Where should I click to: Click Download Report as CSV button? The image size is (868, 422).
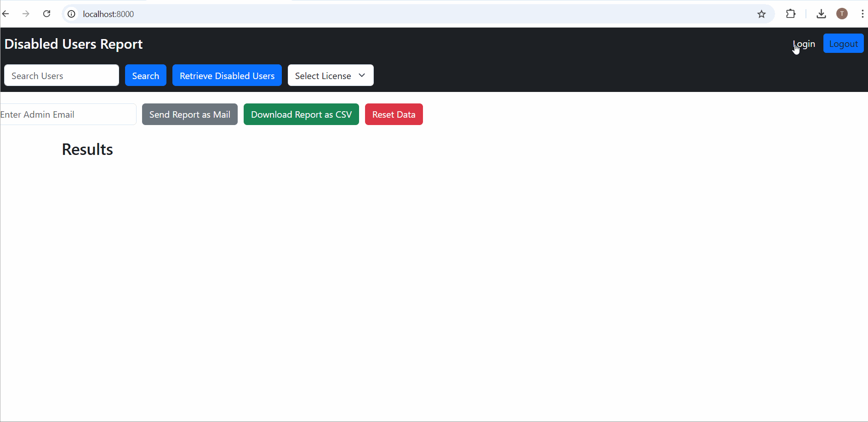coord(301,114)
